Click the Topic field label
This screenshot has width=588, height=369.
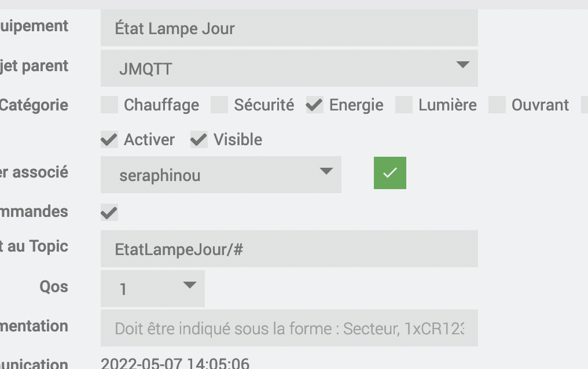[35, 246]
